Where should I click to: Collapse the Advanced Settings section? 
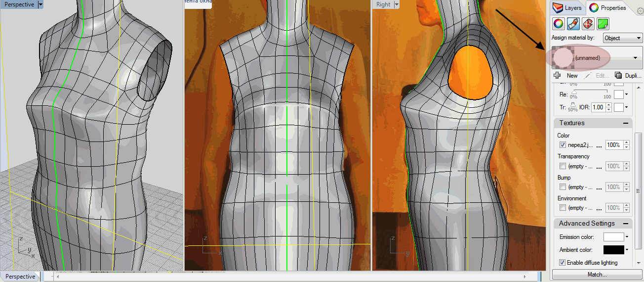coord(625,224)
